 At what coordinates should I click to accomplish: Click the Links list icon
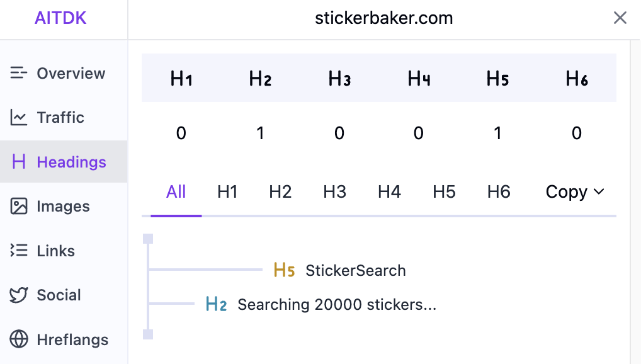pyautogui.click(x=19, y=251)
